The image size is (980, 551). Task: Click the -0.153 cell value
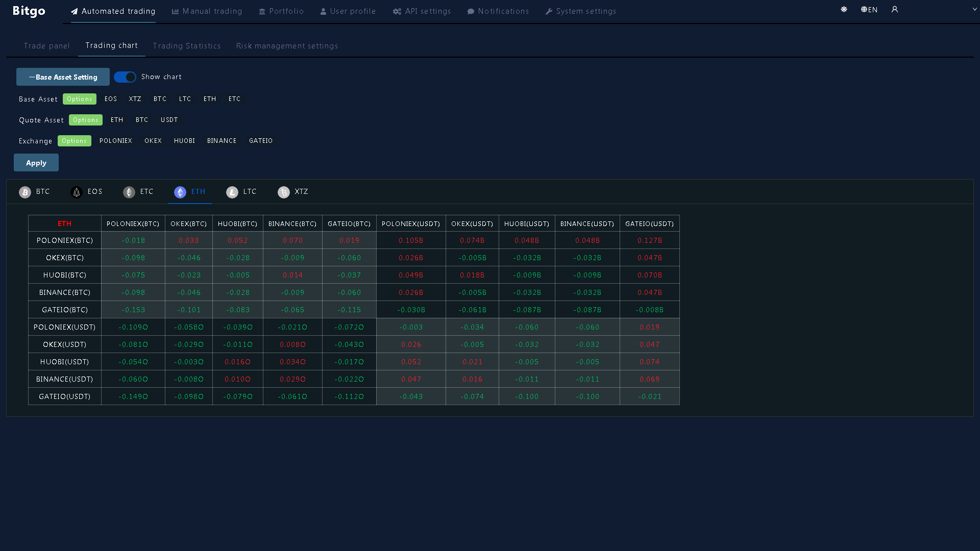(x=133, y=310)
